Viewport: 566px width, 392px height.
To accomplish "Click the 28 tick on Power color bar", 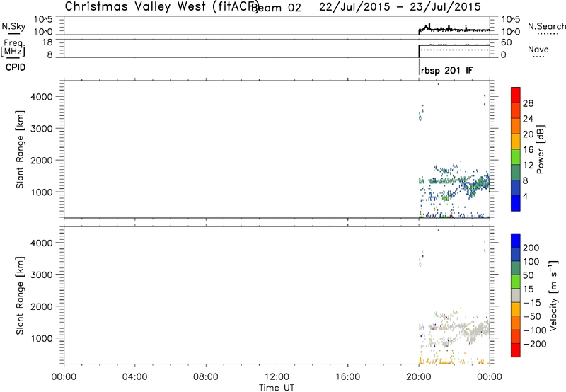I will click(x=528, y=103).
